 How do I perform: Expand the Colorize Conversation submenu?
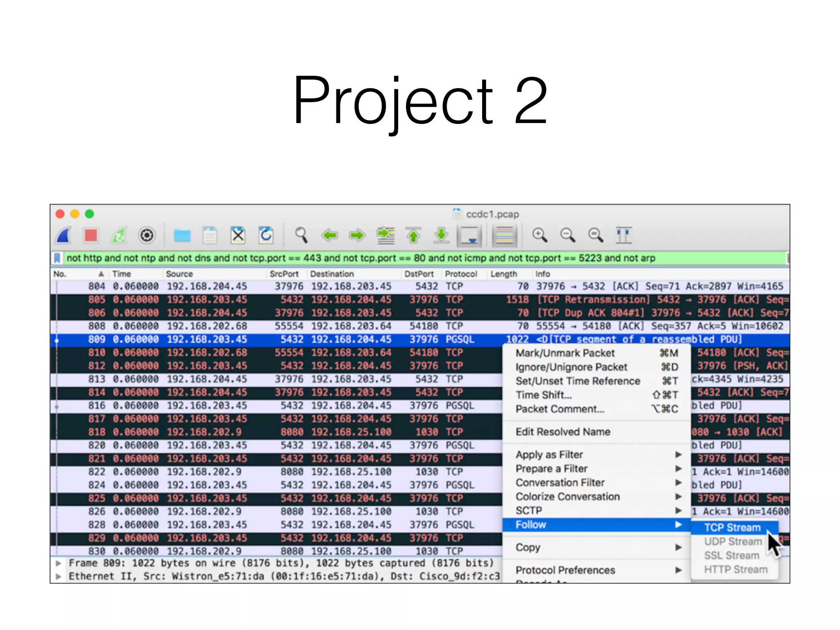tap(597, 496)
